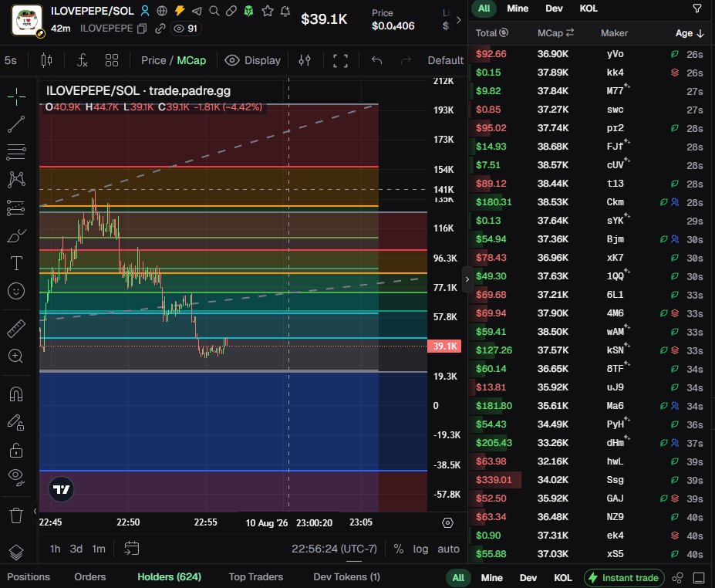The image size is (715, 588).
Task: Open the dev profile person icon
Action: point(145,11)
